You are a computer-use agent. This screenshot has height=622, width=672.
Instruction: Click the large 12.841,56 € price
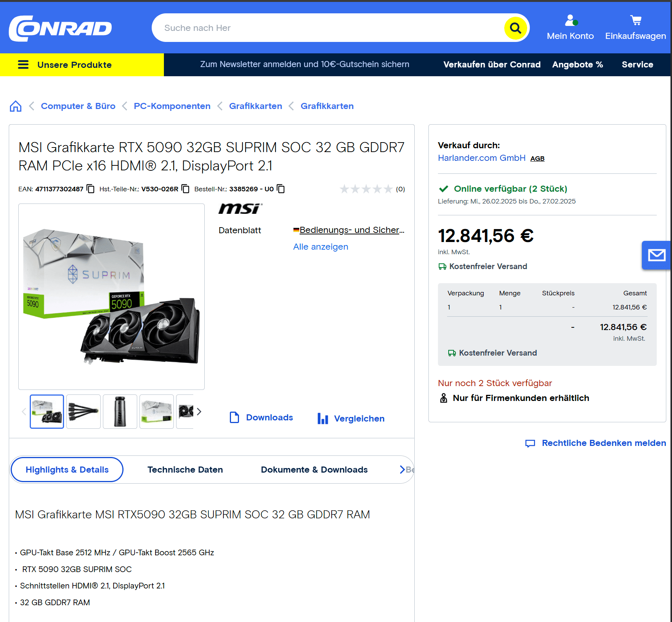(x=486, y=236)
